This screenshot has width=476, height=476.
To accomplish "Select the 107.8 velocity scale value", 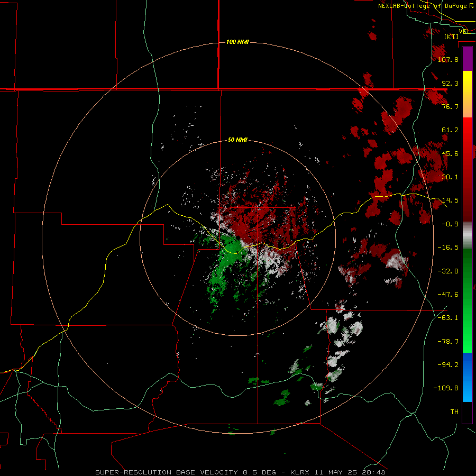I will pyautogui.click(x=448, y=59).
